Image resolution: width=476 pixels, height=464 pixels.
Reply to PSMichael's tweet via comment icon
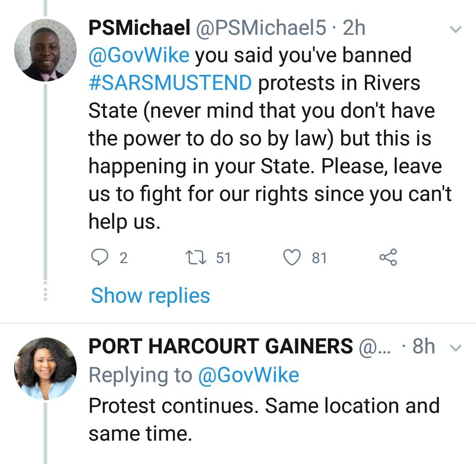(x=100, y=257)
